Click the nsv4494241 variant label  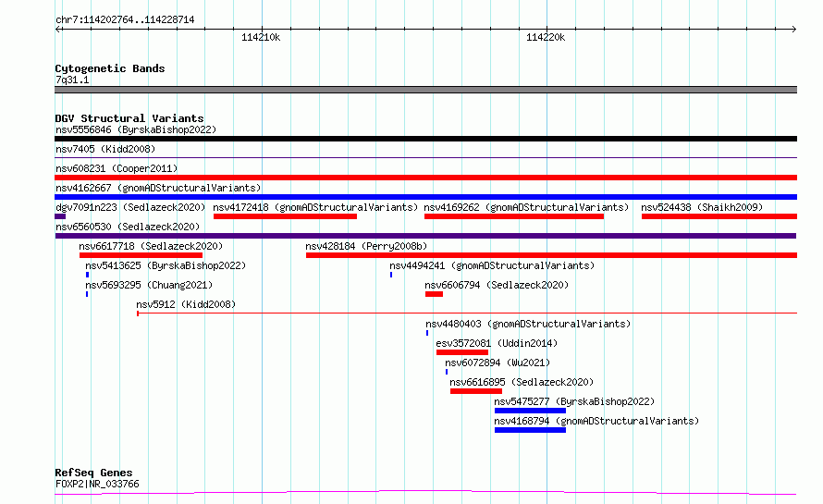pos(492,265)
